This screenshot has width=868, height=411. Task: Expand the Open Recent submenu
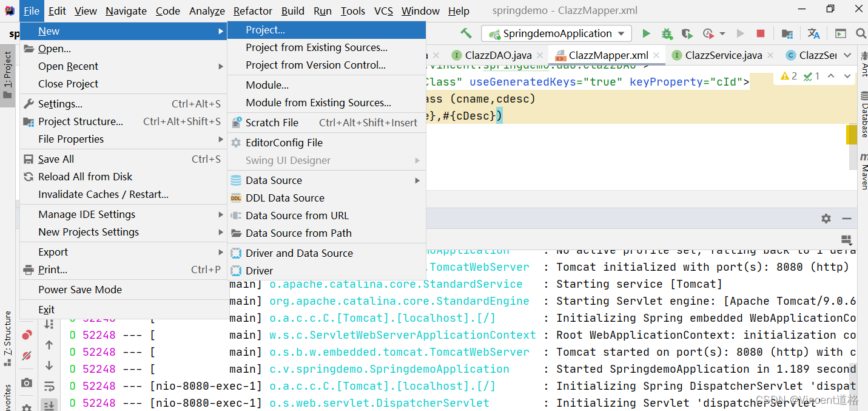click(x=67, y=66)
